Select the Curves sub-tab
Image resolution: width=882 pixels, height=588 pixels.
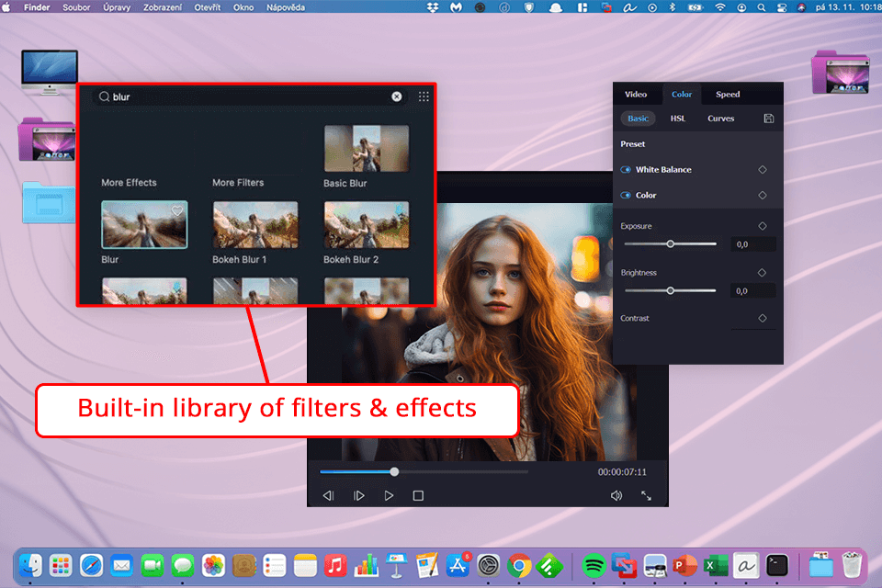pyautogui.click(x=720, y=119)
